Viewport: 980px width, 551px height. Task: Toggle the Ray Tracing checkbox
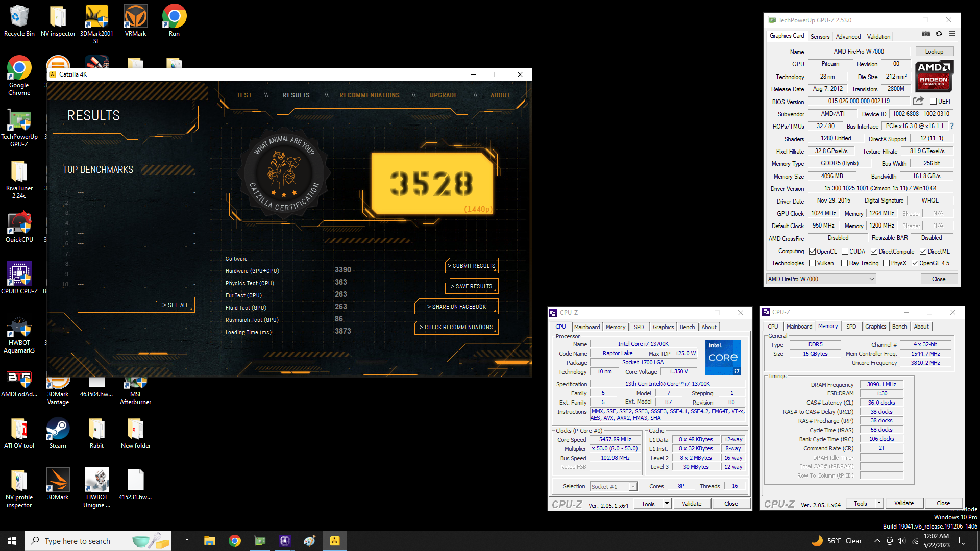[845, 263]
